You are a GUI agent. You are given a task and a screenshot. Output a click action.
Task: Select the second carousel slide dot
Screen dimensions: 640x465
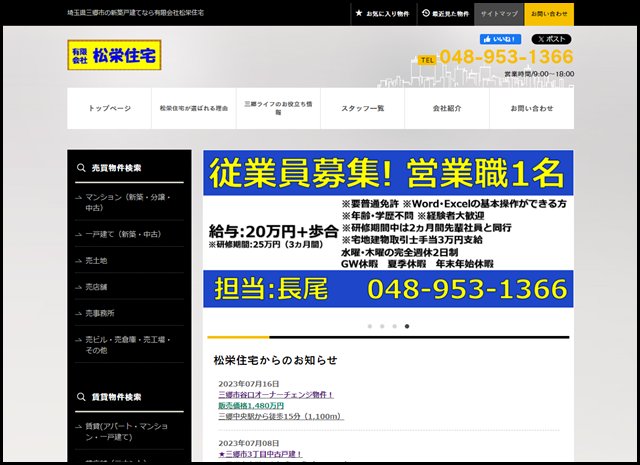pyautogui.click(x=381, y=326)
